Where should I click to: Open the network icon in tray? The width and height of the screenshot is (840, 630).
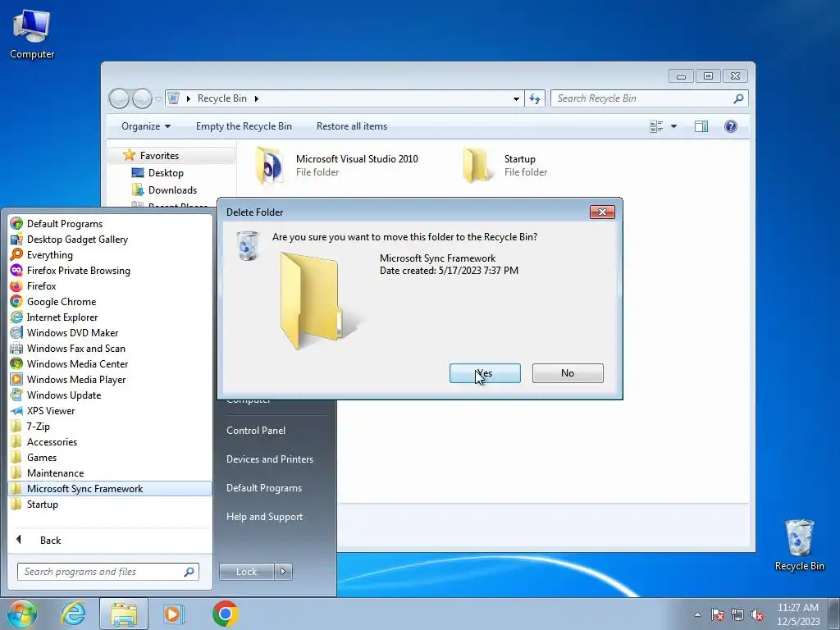coord(737,615)
